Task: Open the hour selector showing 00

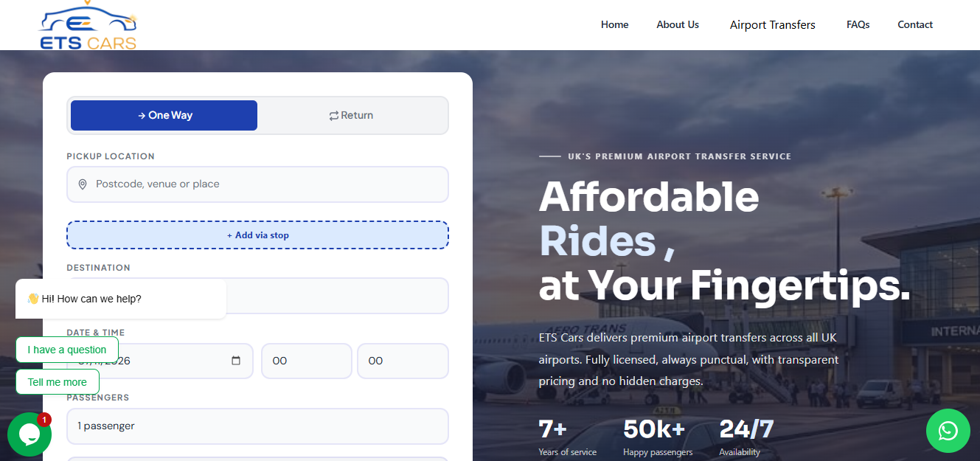Action: tap(307, 361)
